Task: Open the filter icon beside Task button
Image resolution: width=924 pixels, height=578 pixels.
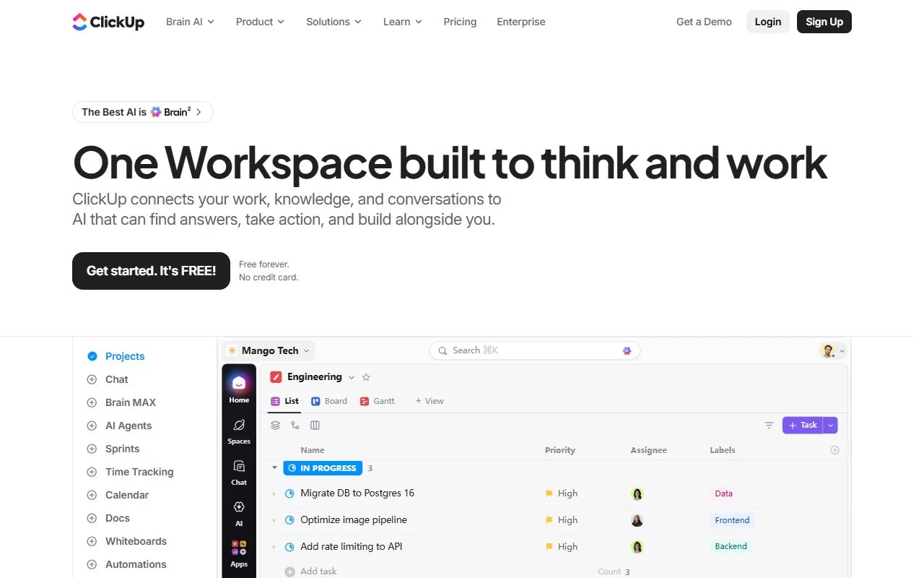Action: (769, 426)
